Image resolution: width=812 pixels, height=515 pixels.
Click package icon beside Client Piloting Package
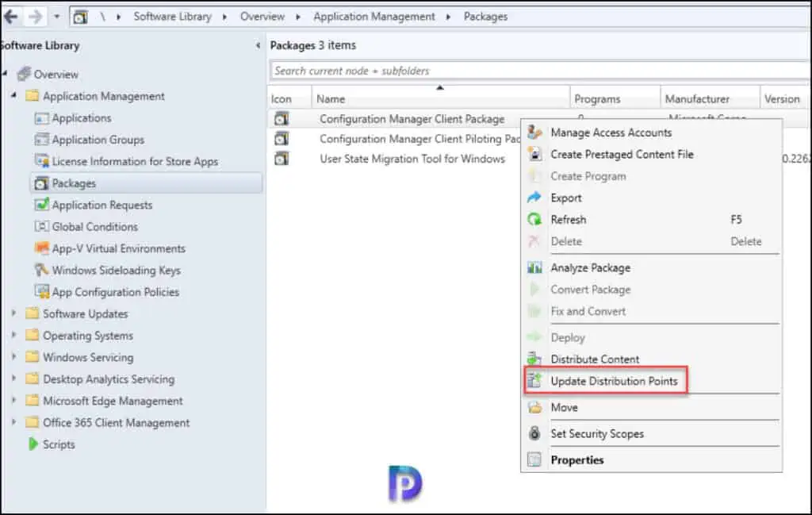pos(282,139)
